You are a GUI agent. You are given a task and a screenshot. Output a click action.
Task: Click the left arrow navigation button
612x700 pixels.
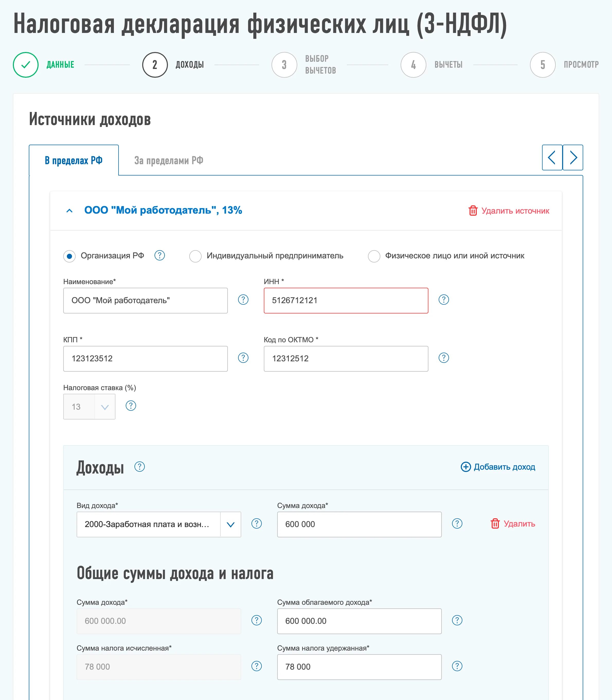click(x=552, y=157)
